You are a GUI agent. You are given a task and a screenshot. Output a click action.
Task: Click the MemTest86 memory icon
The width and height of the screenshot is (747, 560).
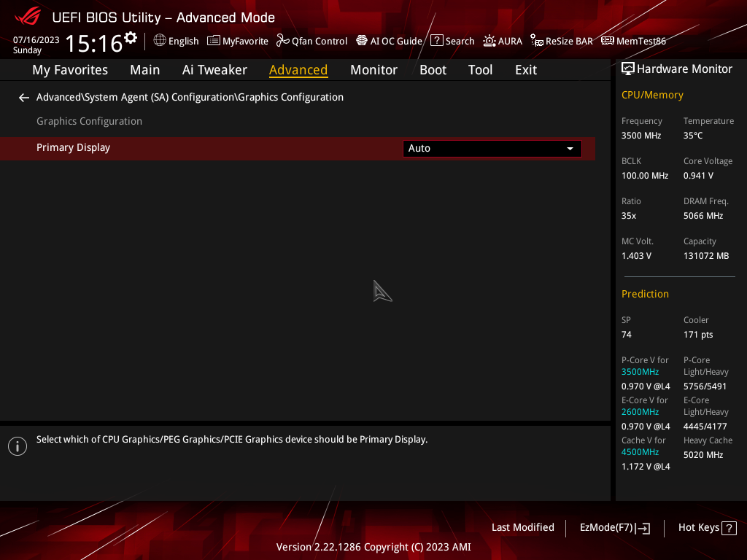point(608,41)
